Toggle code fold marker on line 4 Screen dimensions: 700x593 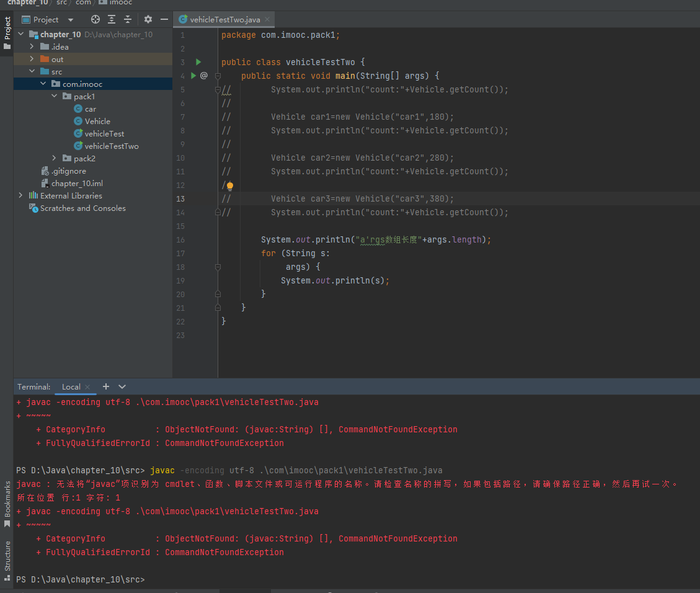[218, 76]
